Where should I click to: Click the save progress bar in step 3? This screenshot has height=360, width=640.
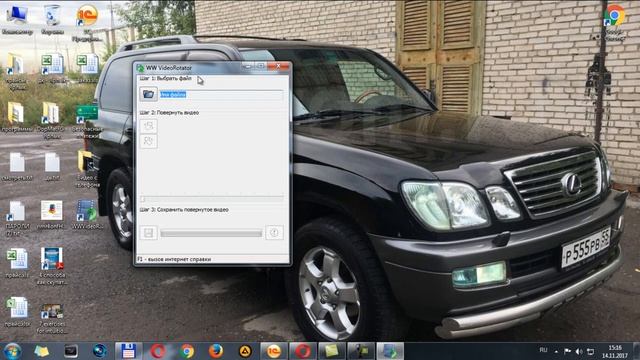click(x=211, y=233)
